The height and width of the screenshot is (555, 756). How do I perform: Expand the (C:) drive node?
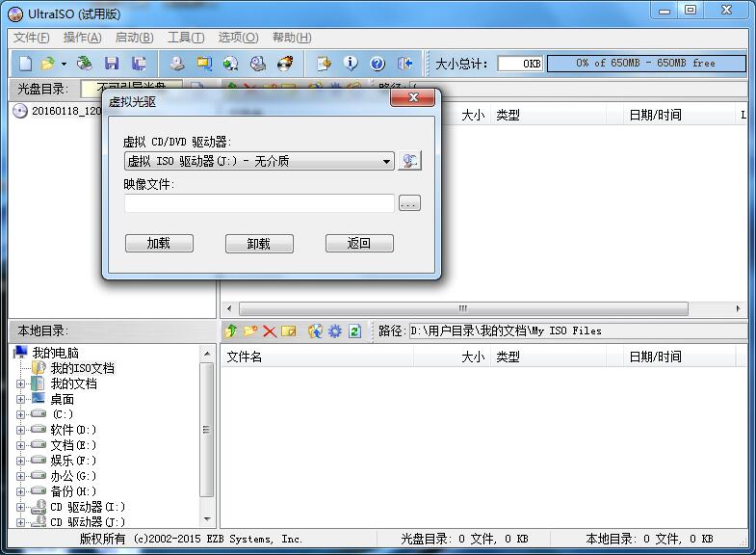[21, 414]
